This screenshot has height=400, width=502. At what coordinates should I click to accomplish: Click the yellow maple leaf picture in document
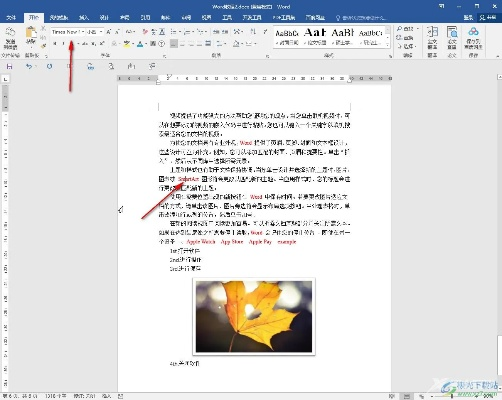click(x=254, y=316)
